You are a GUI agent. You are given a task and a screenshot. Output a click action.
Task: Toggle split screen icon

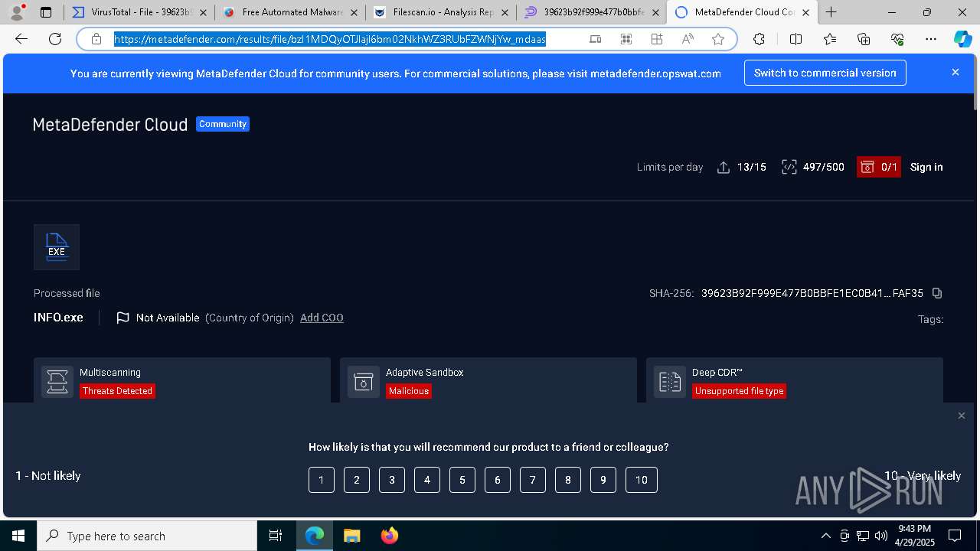[x=795, y=39]
